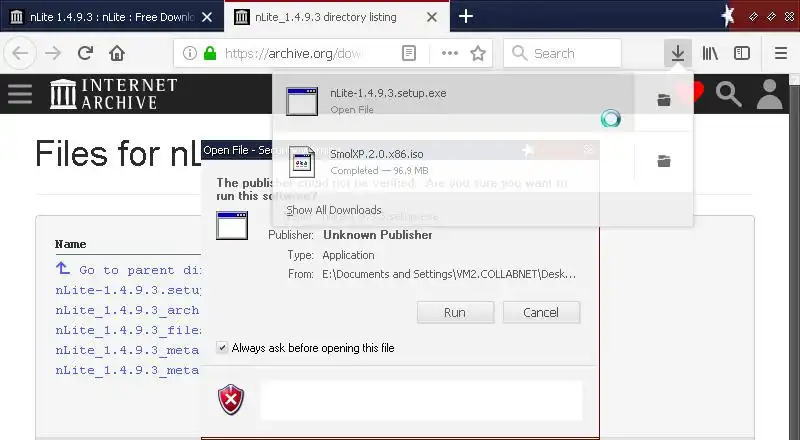This screenshot has width=800, height=440.
Task: Go back using the browser back arrow
Action: pos(20,53)
